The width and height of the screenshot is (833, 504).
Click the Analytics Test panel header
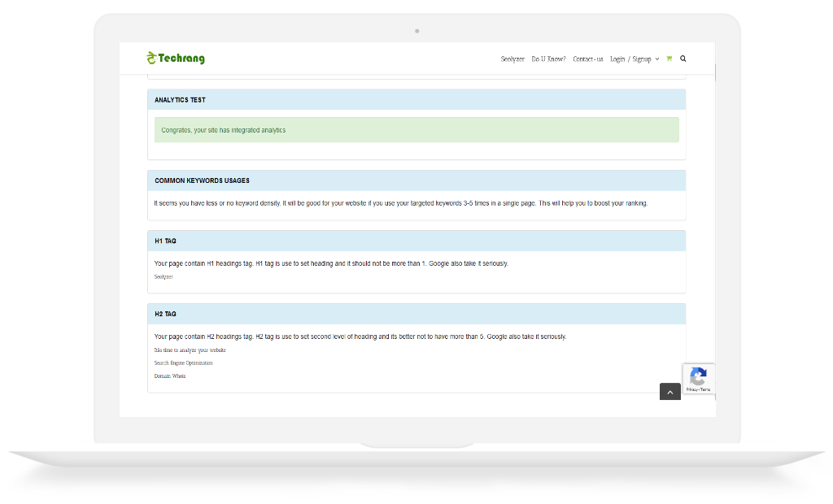pyautogui.click(x=416, y=100)
